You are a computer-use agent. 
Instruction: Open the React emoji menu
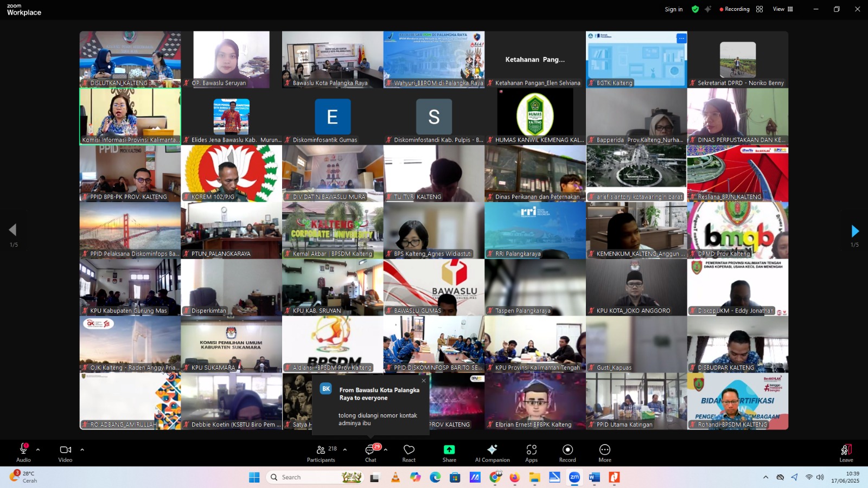(409, 453)
